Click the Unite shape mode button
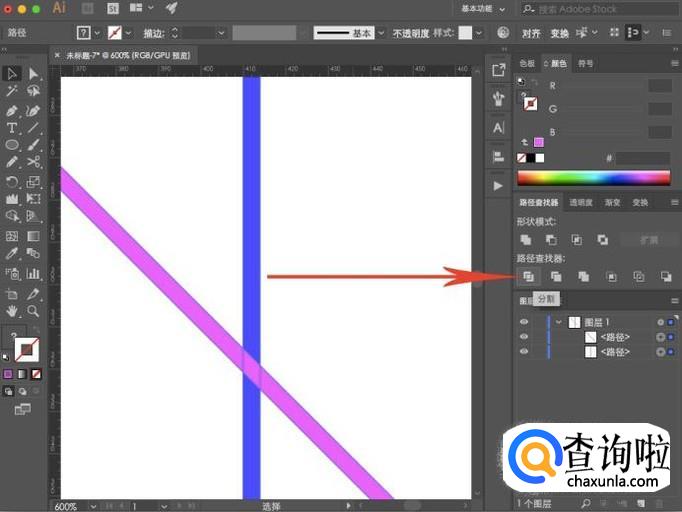 point(526,240)
